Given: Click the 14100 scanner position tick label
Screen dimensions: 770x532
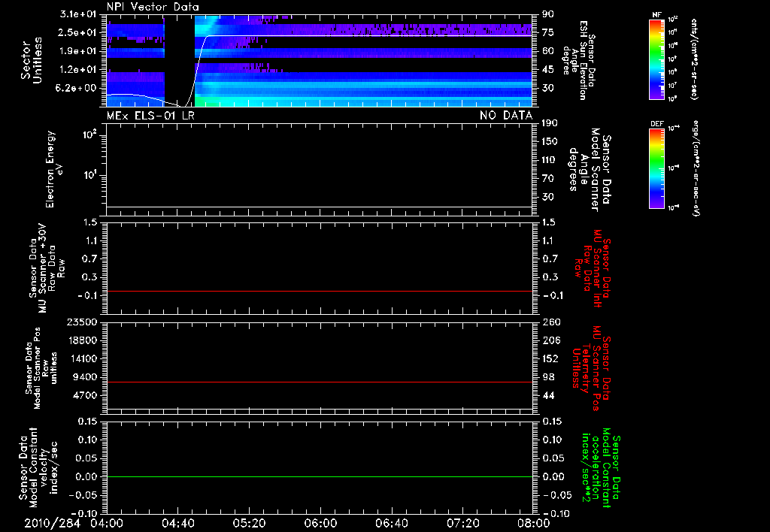Looking at the screenshot, I should (x=81, y=358).
